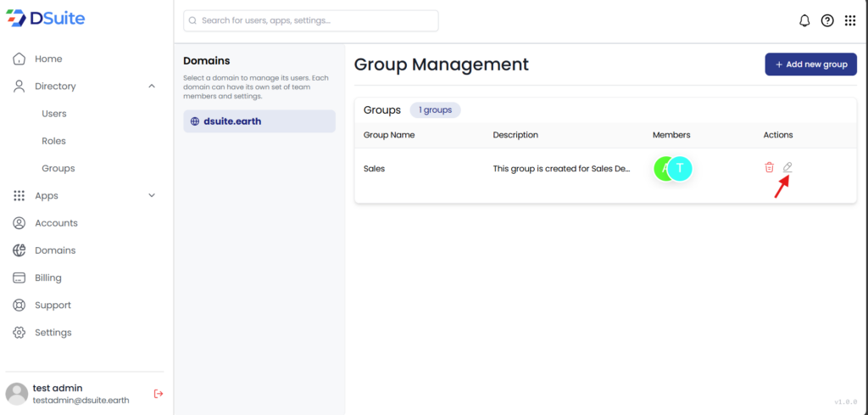The height and width of the screenshot is (415, 868).
Task: Open Settings from the sidebar
Action: 53,333
